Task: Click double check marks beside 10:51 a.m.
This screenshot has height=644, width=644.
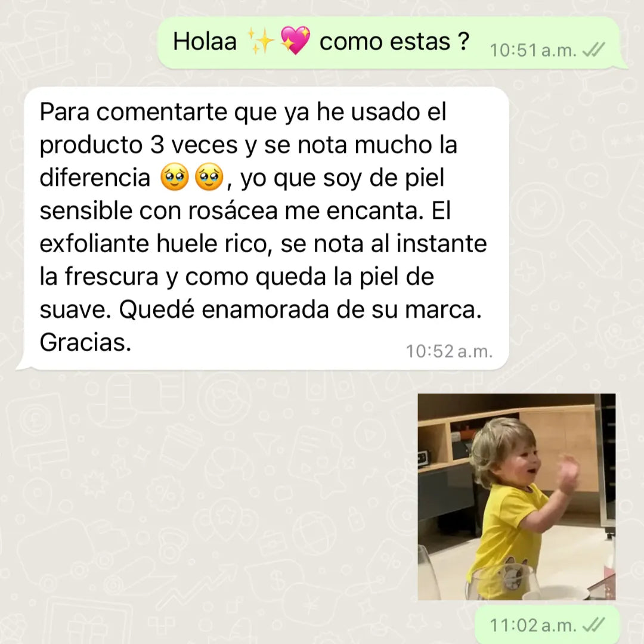Action: (594, 50)
